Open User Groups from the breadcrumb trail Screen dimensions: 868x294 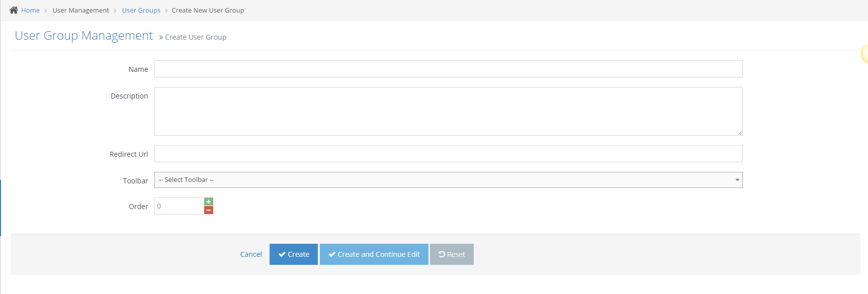(x=141, y=10)
